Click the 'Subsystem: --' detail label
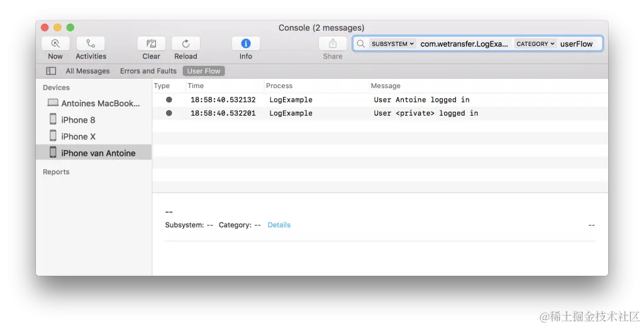 tap(189, 224)
